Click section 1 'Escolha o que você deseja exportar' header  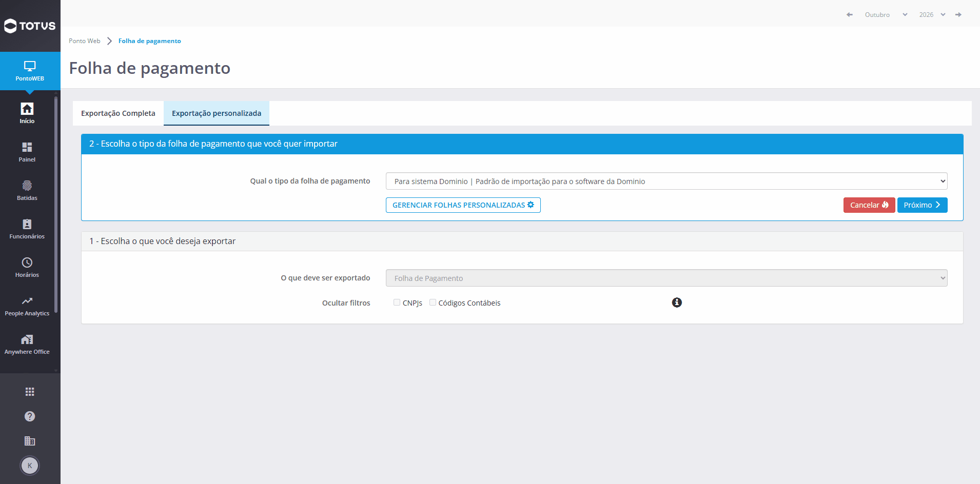pyautogui.click(x=522, y=241)
